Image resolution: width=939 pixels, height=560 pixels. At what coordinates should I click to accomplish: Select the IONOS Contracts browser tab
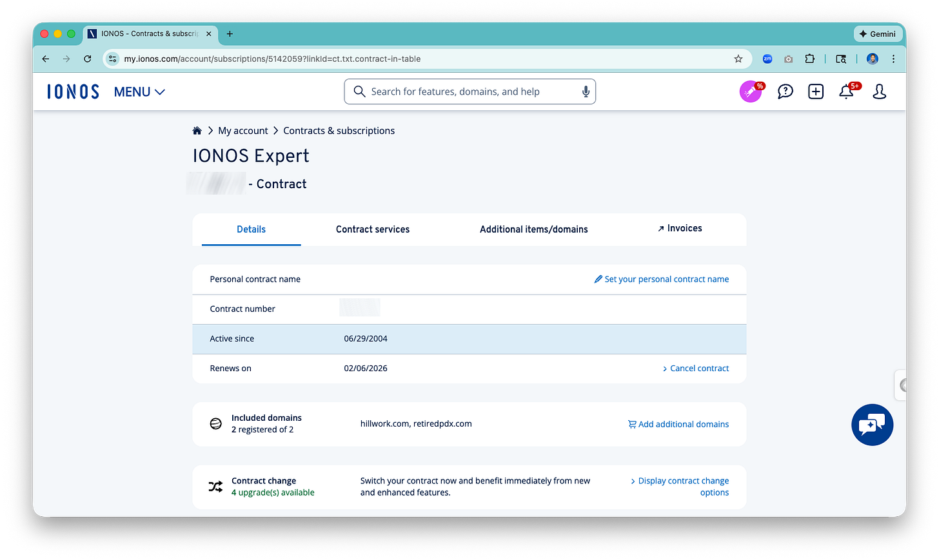tap(150, 34)
